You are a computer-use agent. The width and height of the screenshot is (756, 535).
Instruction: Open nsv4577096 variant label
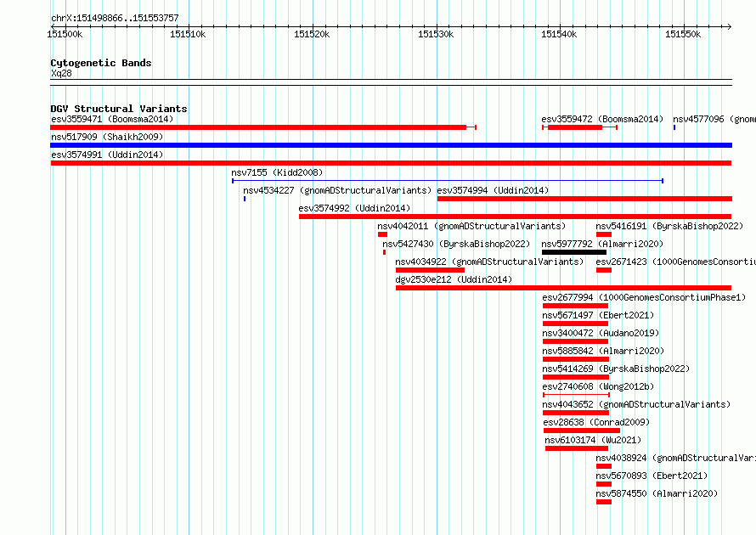pyautogui.click(x=714, y=119)
